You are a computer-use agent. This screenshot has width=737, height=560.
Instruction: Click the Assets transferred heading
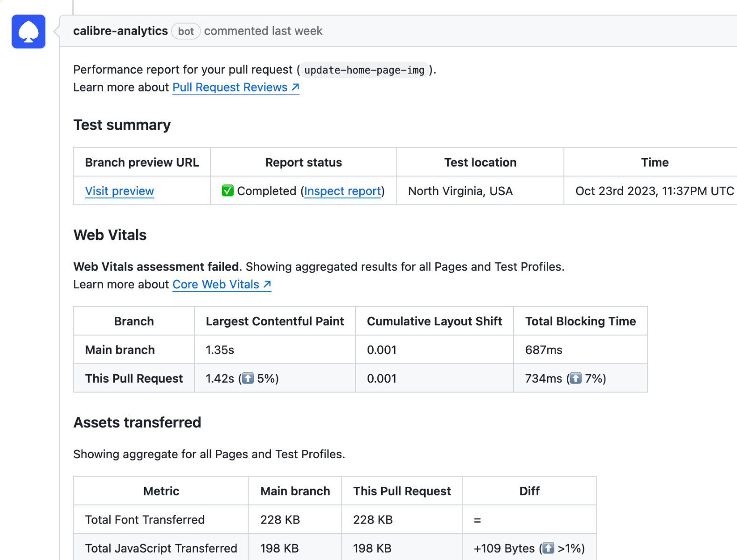pos(137,422)
